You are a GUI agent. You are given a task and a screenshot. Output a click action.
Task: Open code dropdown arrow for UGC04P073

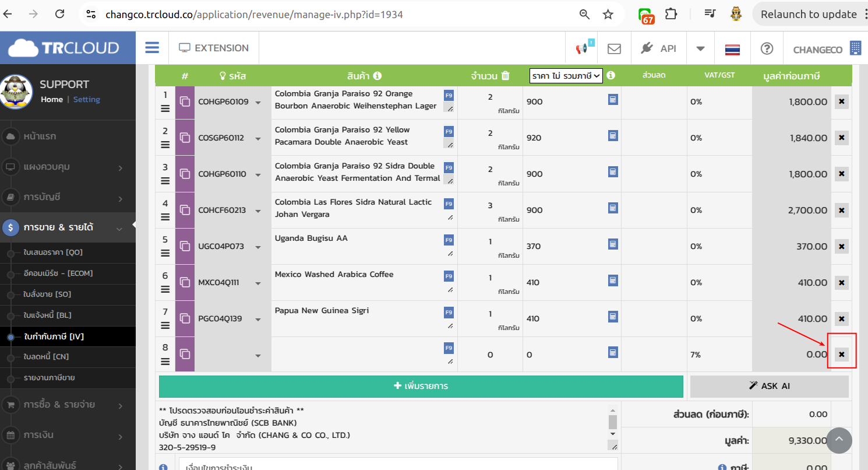pos(258,247)
